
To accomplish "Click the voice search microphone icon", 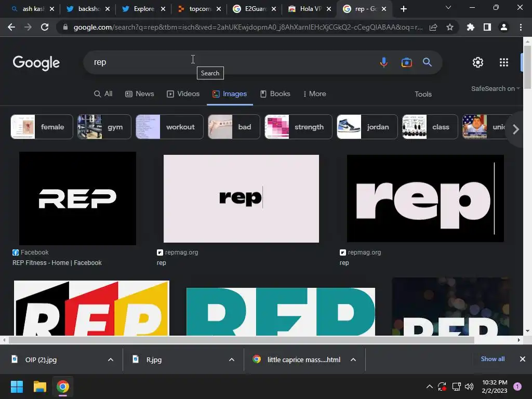I will click(x=384, y=62).
